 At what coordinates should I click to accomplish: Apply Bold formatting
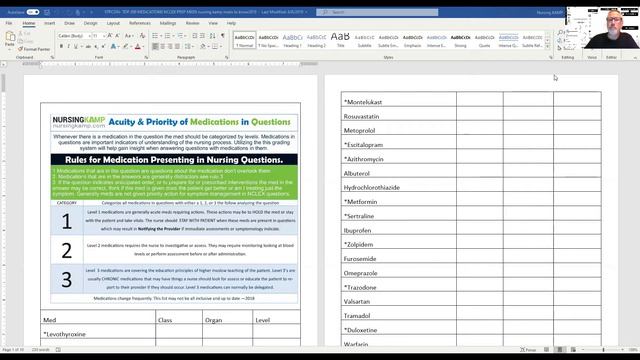click(x=61, y=47)
